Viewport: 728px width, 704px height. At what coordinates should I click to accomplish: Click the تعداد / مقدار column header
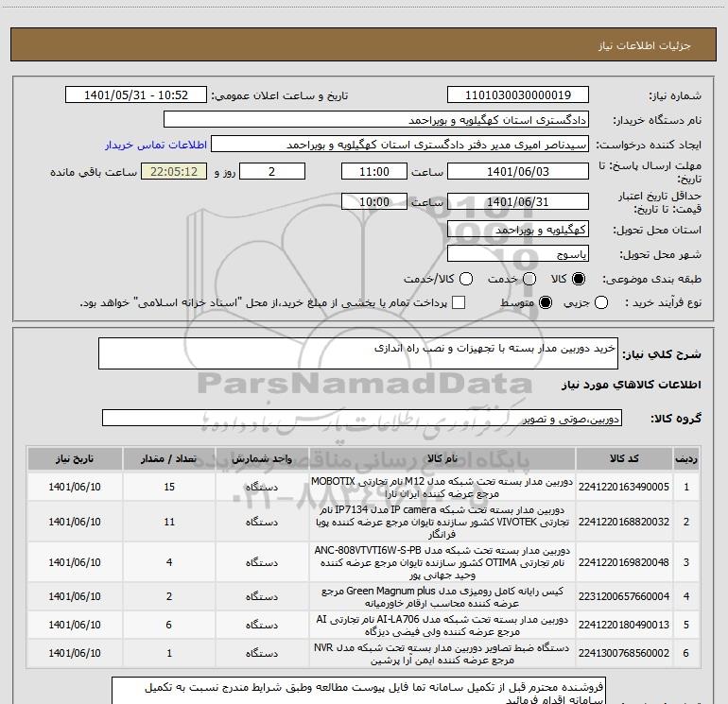point(169,459)
